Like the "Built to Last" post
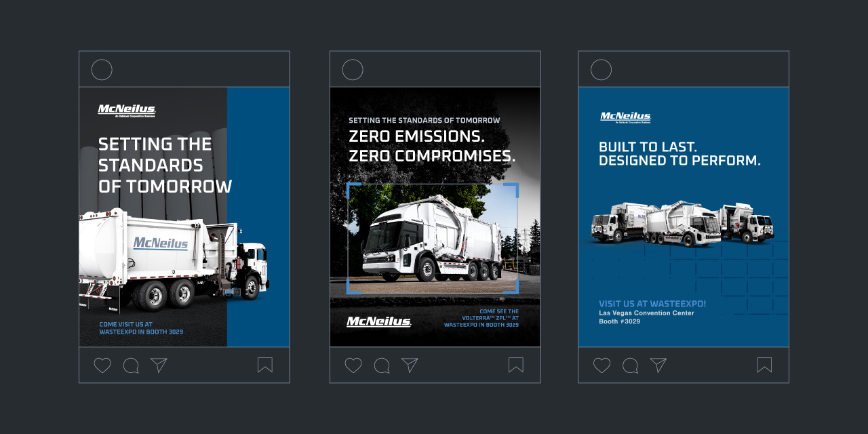 (x=601, y=365)
